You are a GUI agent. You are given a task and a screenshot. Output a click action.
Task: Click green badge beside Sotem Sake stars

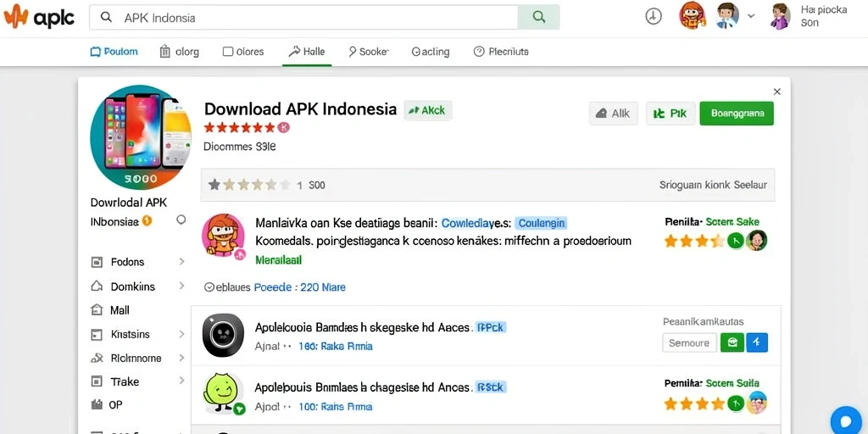pyautogui.click(x=735, y=241)
